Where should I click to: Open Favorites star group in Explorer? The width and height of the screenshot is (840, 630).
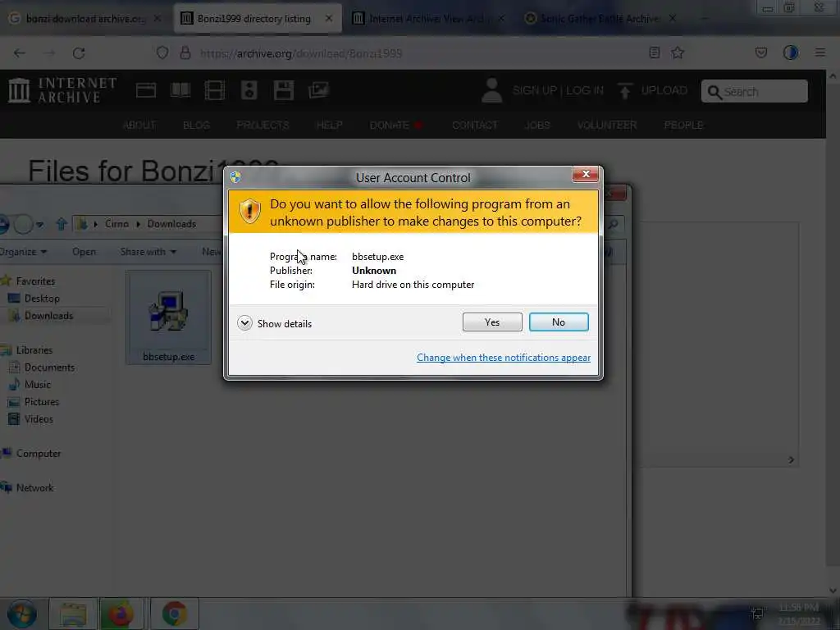[x=28, y=281]
